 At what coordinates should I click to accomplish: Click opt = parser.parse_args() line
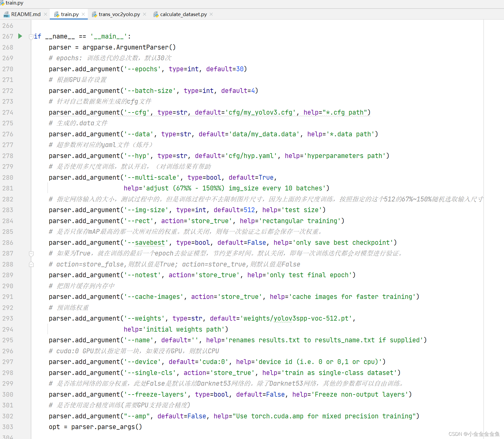(x=95, y=427)
